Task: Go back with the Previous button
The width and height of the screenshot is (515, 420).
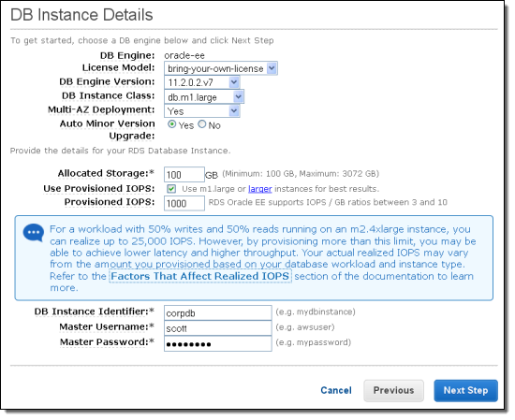Action: point(393,390)
